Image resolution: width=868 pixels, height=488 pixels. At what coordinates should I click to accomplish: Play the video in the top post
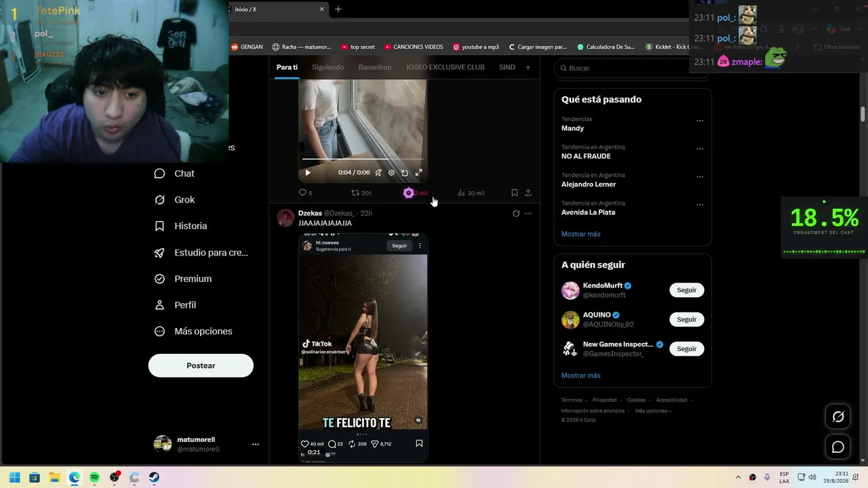point(308,173)
